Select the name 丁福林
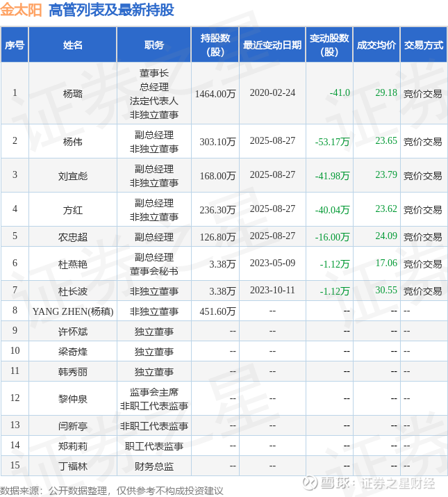448x497 pixels. (72, 466)
